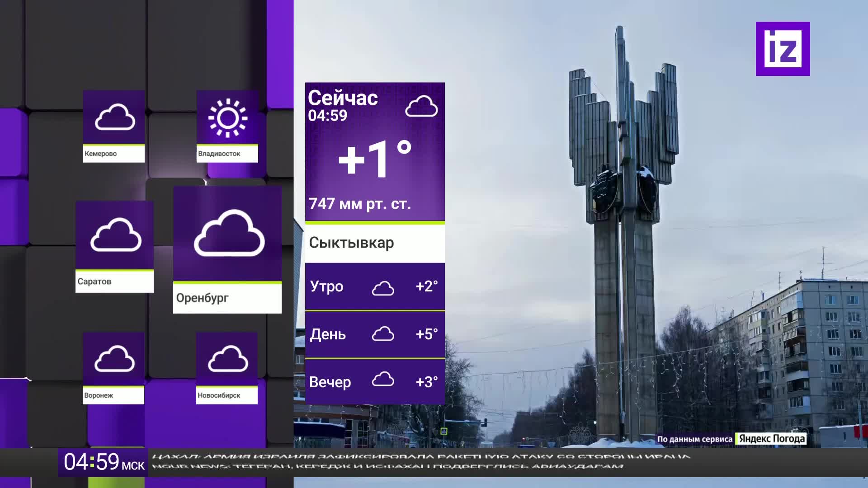Click the Оренбург city label
This screenshot has width=868, height=488.
pos(202,298)
